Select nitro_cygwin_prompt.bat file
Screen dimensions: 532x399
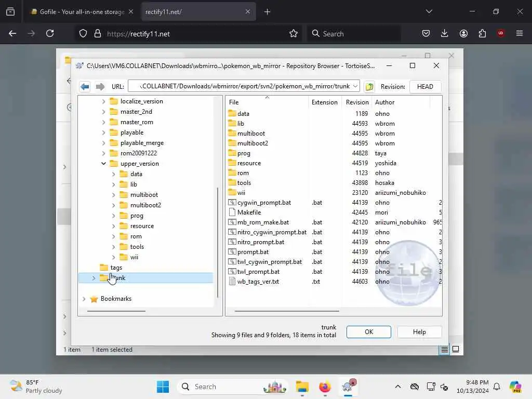pos(272,232)
